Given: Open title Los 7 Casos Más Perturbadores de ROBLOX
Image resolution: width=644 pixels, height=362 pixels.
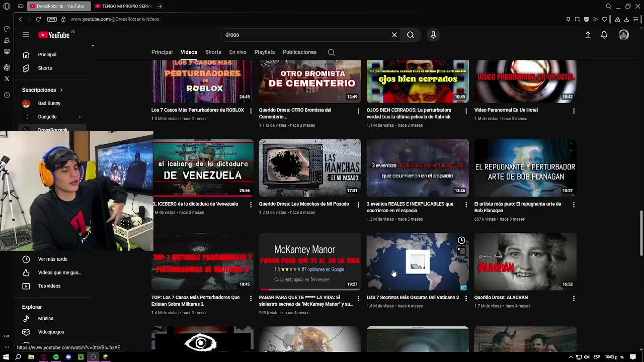Looking at the screenshot, I should pyautogui.click(x=198, y=110).
